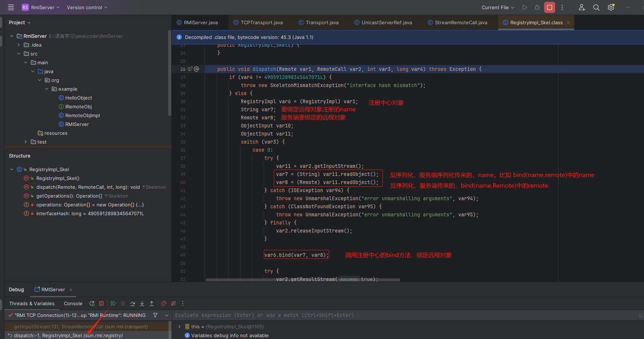Toggle the thread filter funnel icon
The image size is (644, 339).
click(x=155, y=315)
